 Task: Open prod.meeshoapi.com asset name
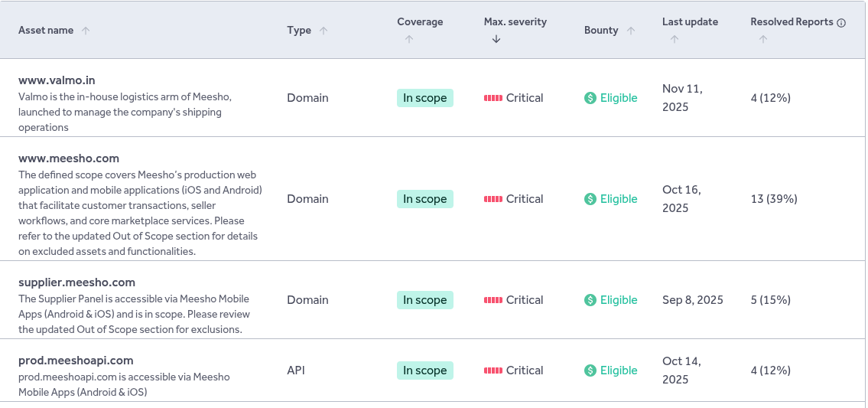pyautogui.click(x=76, y=361)
